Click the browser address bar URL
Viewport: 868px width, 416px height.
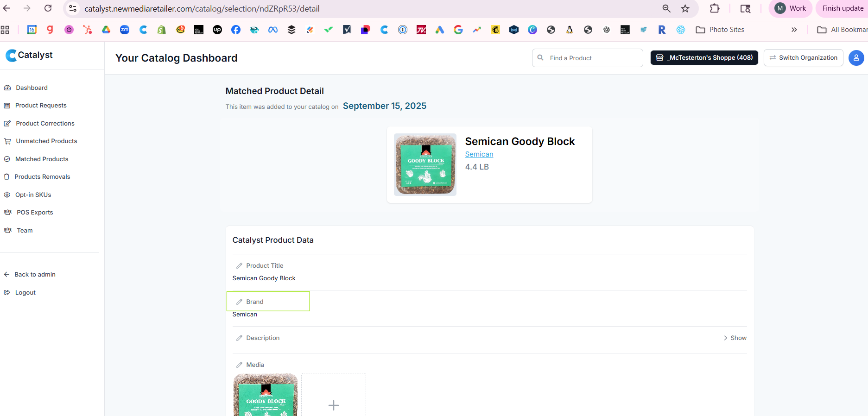point(202,9)
